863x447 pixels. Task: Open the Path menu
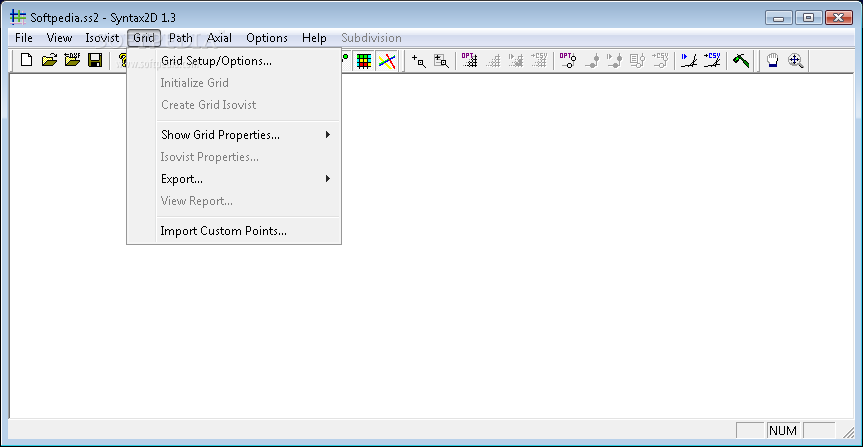[x=181, y=38]
